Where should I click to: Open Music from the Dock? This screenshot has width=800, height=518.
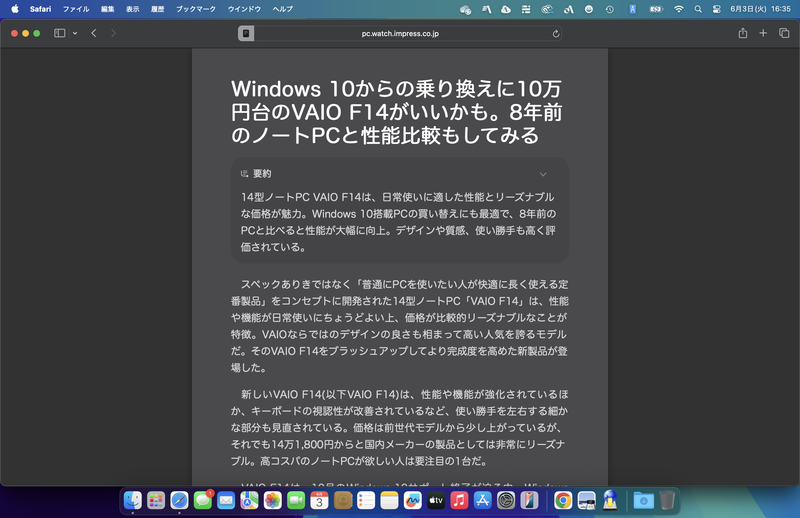tap(459, 500)
